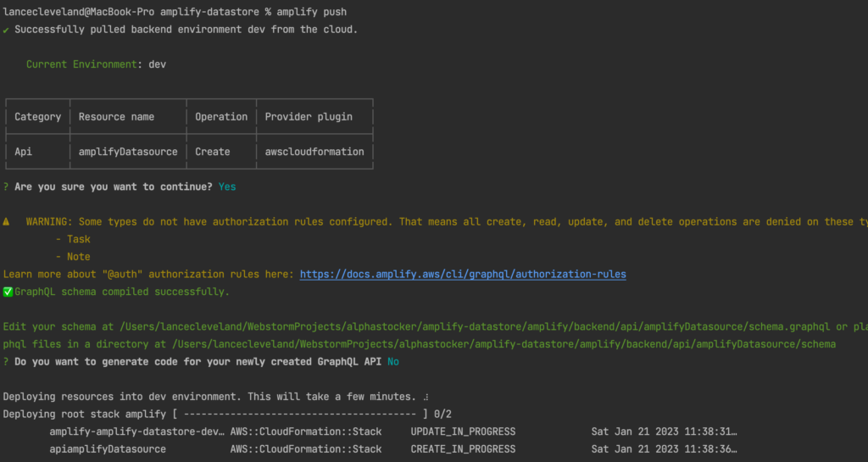Image resolution: width=868 pixels, height=462 pixels.
Task: Click the Task type in the warning list
Action: [x=79, y=240]
